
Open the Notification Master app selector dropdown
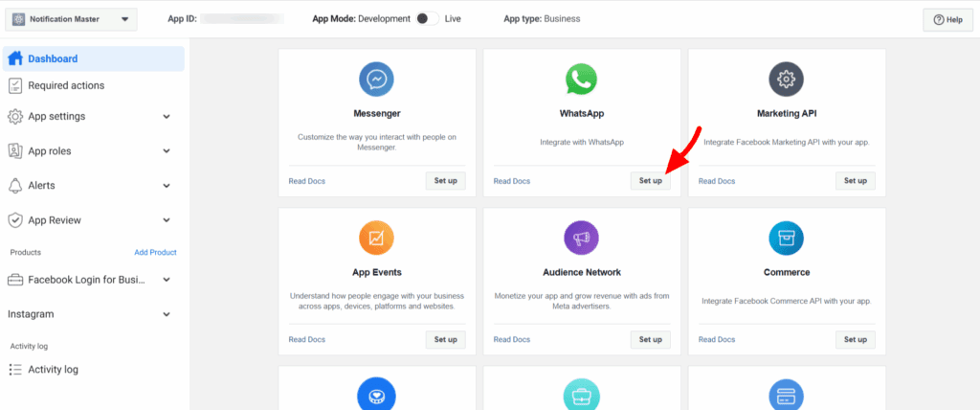[71, 19]
